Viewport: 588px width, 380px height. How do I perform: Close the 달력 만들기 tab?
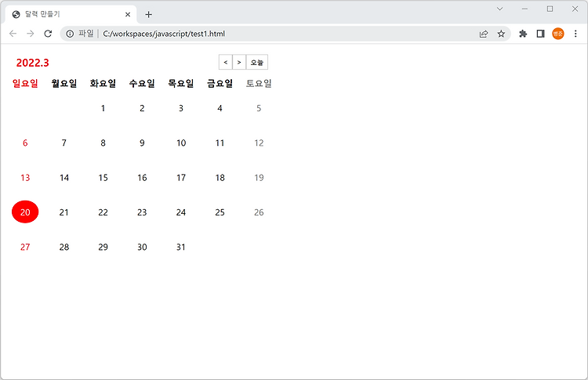click(x=128, y=15)
